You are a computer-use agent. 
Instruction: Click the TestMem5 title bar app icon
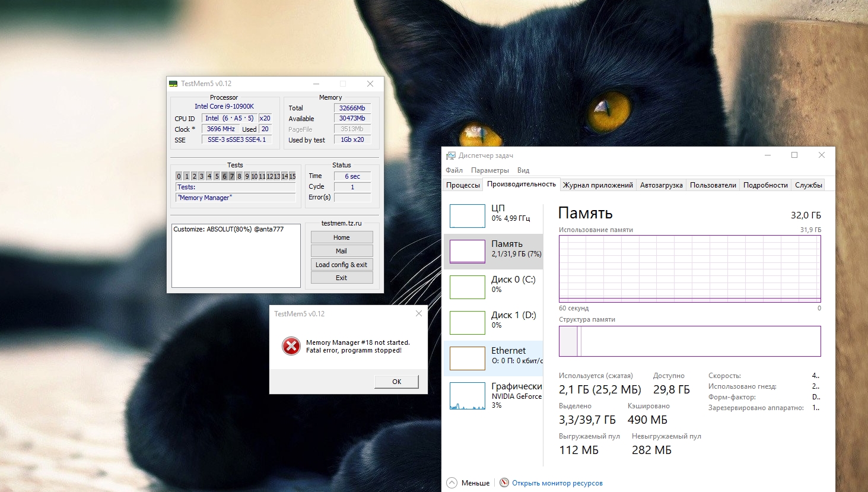(173, 84)
